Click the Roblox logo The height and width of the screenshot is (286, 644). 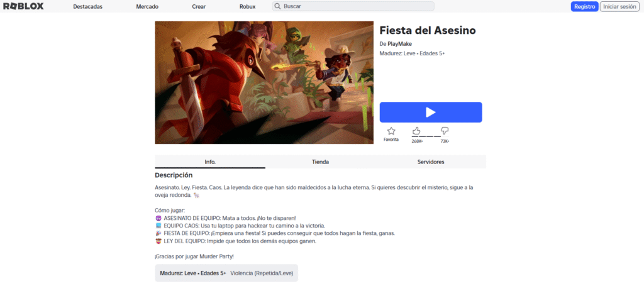point(23,6)
